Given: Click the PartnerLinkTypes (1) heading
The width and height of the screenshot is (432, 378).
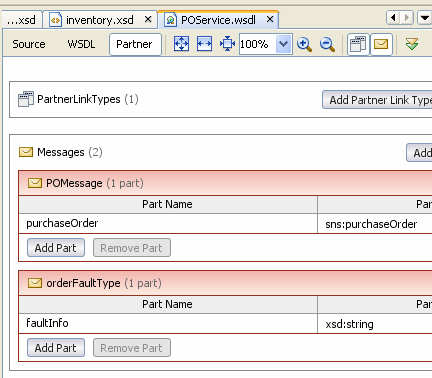Looking at the screenshot, I should [x=88, y=99].
